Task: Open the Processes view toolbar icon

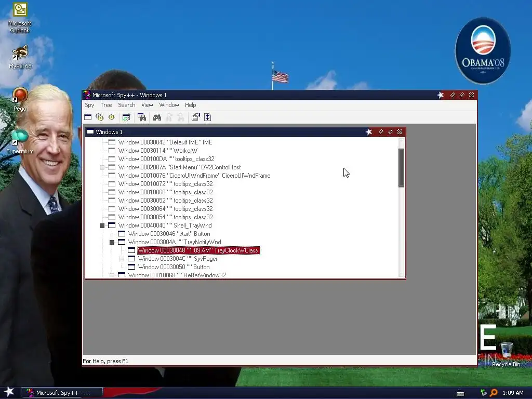Action: (x=99, y=117)
